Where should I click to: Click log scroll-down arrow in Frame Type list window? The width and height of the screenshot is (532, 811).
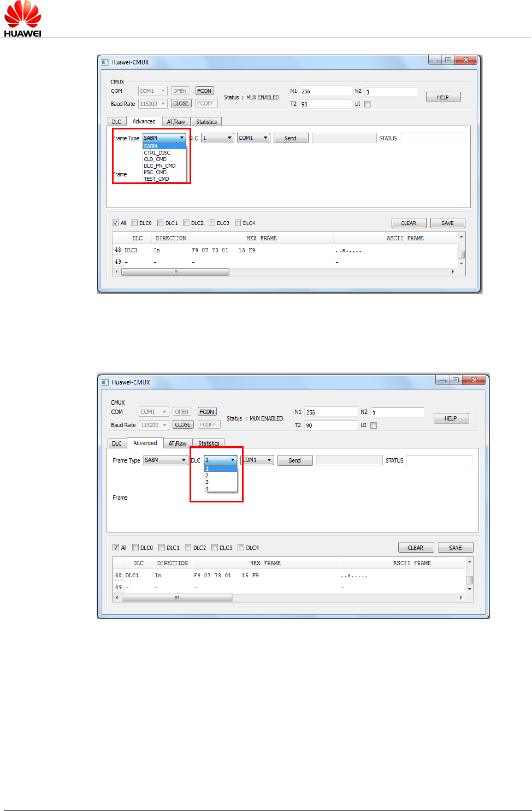tap(462, 263)
